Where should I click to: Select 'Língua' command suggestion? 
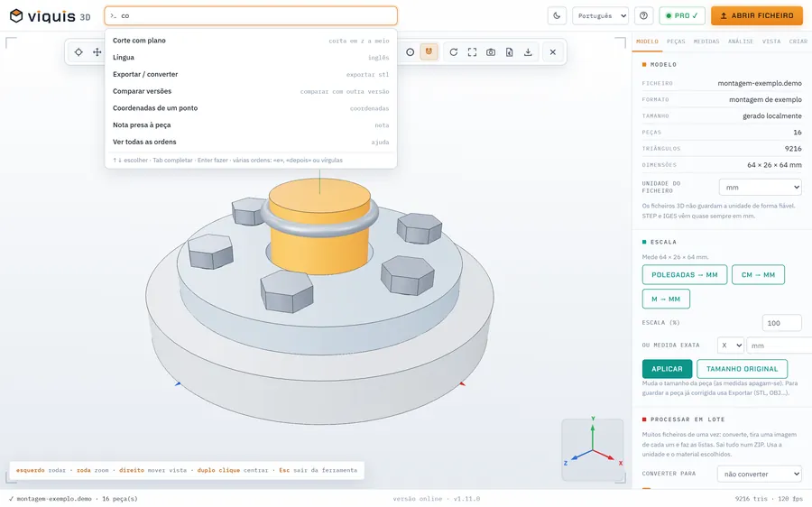coord(251,58)
